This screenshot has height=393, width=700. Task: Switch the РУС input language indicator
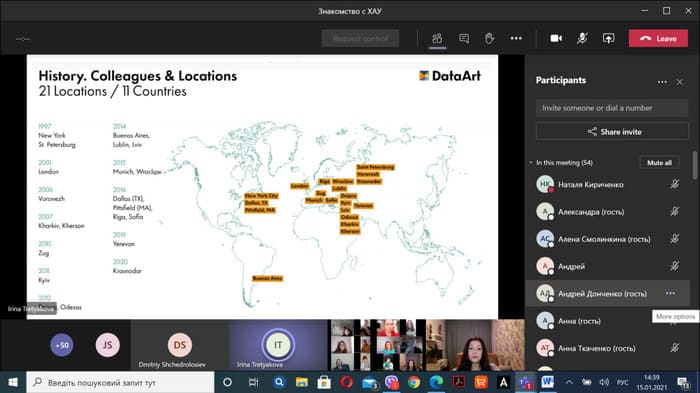(x=622, y=382)
